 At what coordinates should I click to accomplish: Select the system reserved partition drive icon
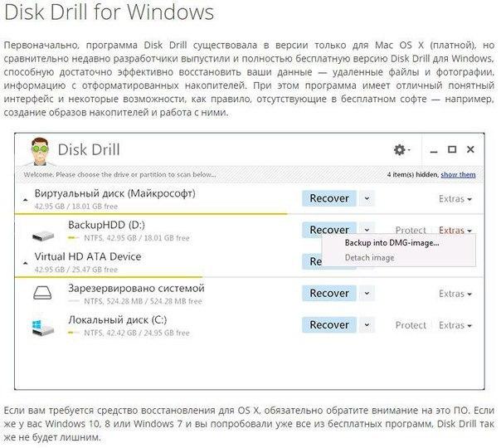coord(42,292)
